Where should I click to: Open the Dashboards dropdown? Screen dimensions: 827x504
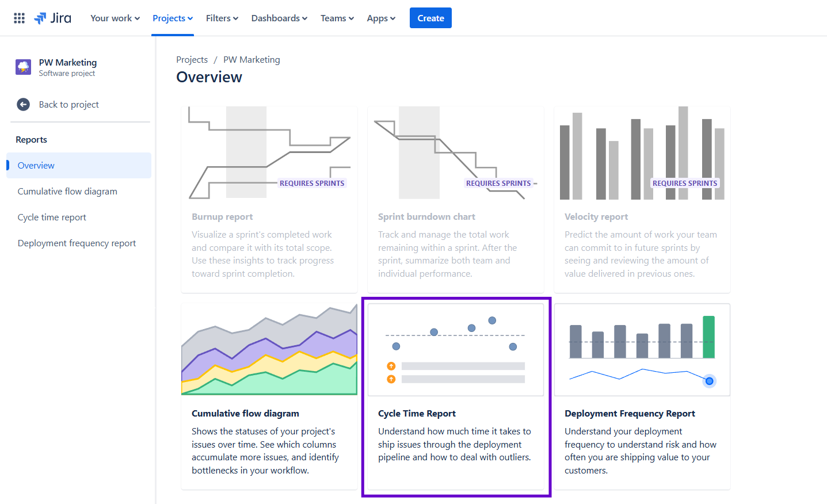pyautogui.click(x=279, y=18)
